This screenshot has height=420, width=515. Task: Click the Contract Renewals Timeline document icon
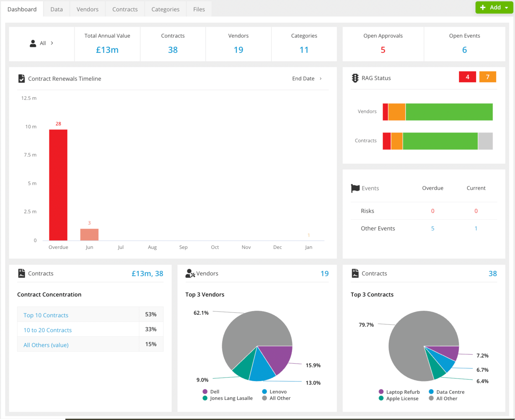point(22,78)
